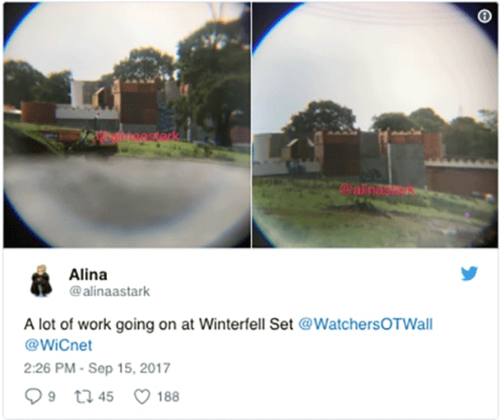Image resolution: width=504 pixels, height=420 pixels.
Task: Click the like count 188
Action: [x=168, y=396]
